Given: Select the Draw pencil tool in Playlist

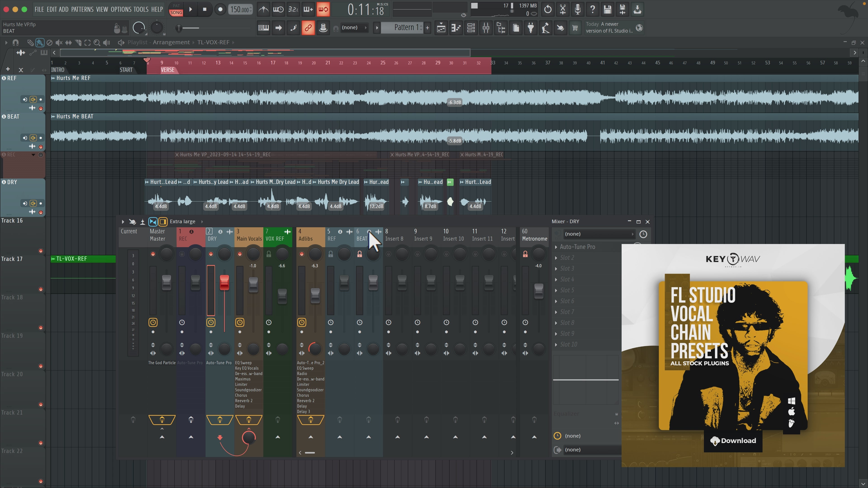Looking at the screenshot, I should coord(30,42).
